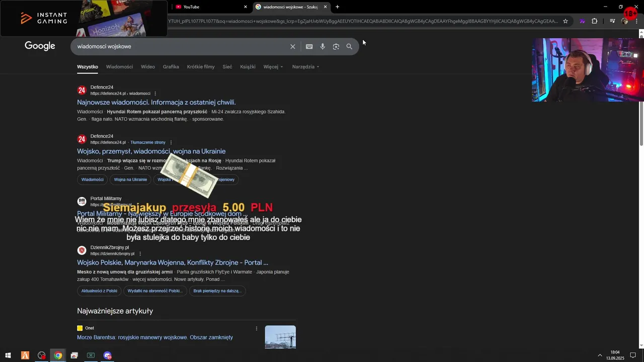Image resolution: width=644 pixels, height=362 pixels.
Task: Show hidden system tray icons
Action: click(600, 355)
